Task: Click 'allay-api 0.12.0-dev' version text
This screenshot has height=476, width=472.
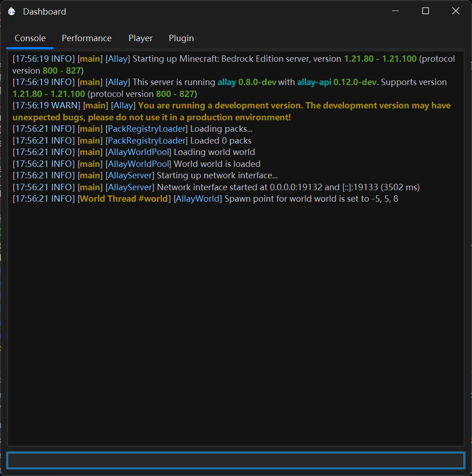Action: tap(337, 82)
